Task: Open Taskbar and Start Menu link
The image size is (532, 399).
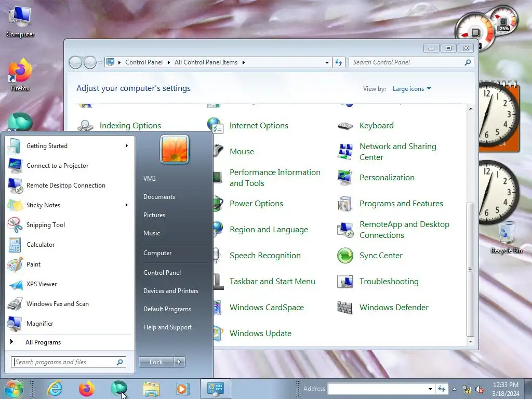Action: [272, 282]
